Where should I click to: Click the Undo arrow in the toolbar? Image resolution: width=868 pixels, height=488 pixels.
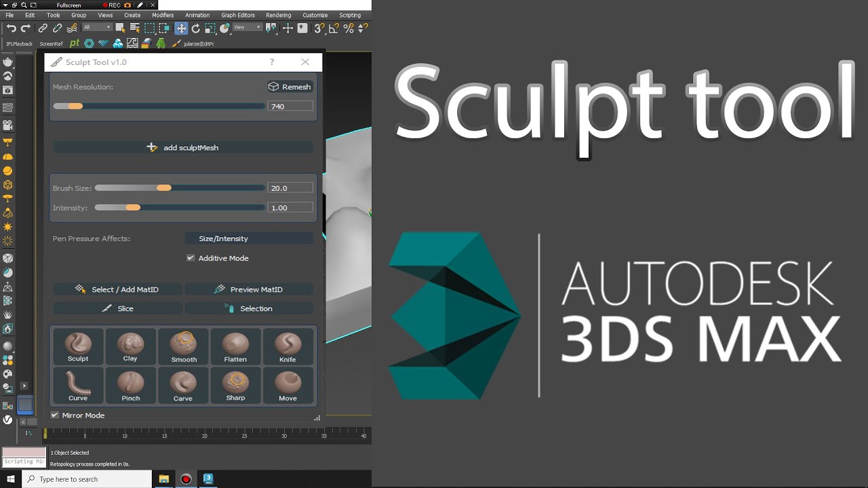click(11, 28)
